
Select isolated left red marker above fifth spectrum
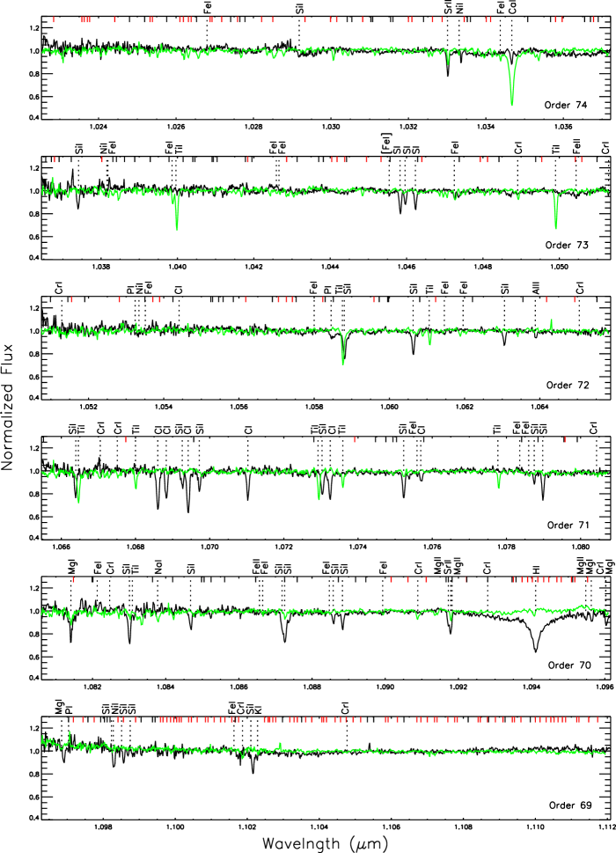point(73,579)
